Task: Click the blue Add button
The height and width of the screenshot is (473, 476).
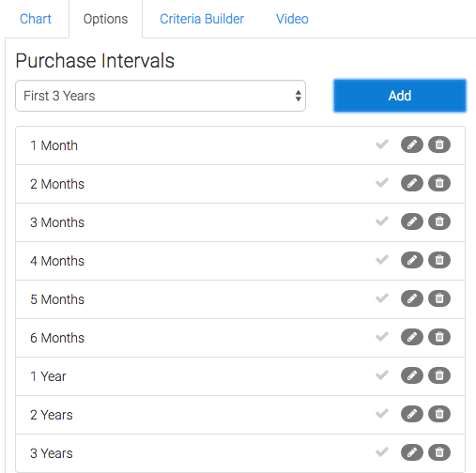Action: click(400, 96)
